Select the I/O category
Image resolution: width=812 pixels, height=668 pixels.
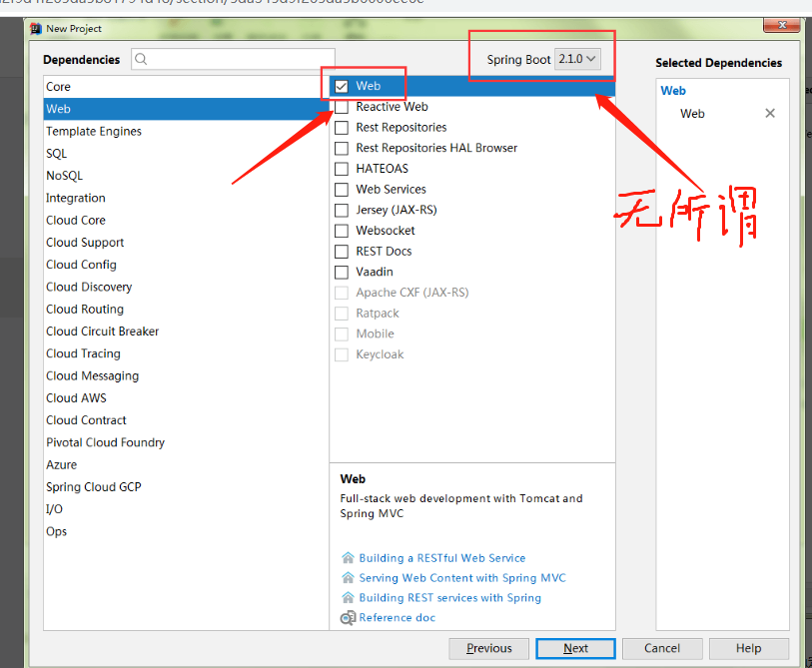pyautogui.click(x=186, y=509)
